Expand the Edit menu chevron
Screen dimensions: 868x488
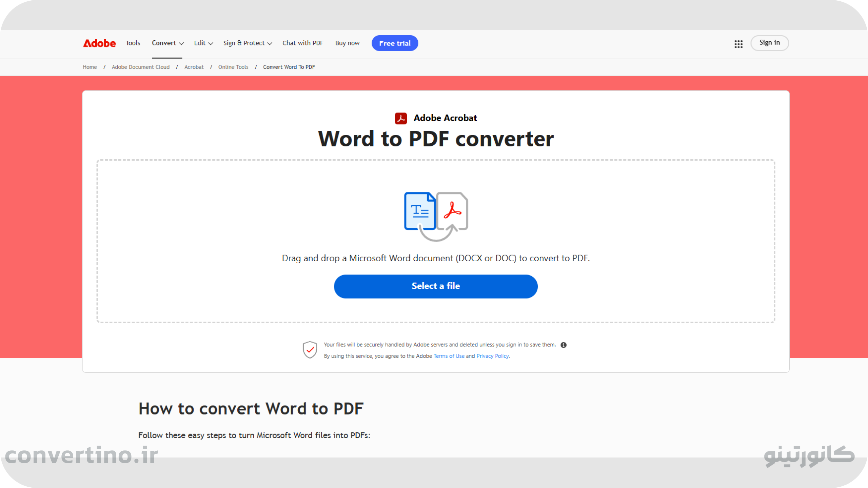tap(211, 44)
